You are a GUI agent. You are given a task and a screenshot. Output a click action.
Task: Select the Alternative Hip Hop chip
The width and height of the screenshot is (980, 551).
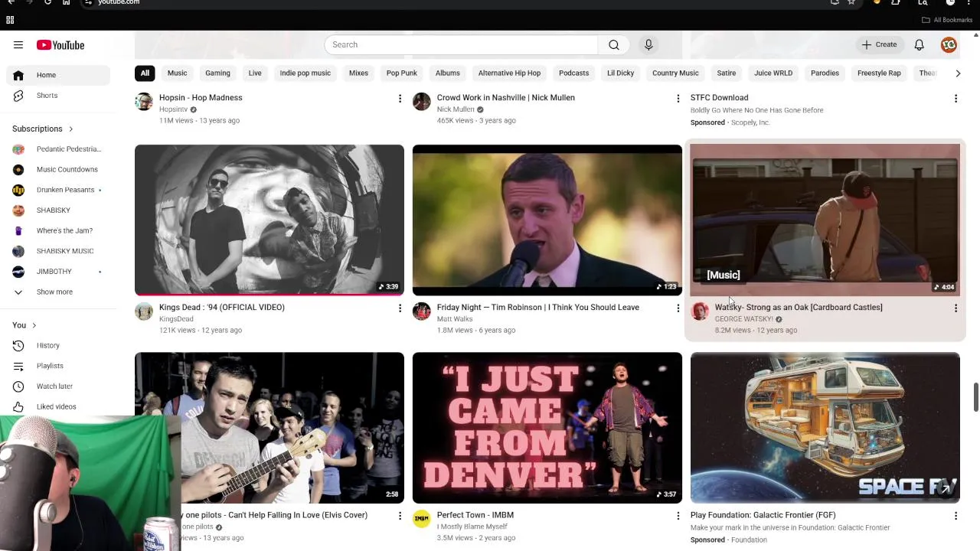pyautogui.click(x=509, y=73)
